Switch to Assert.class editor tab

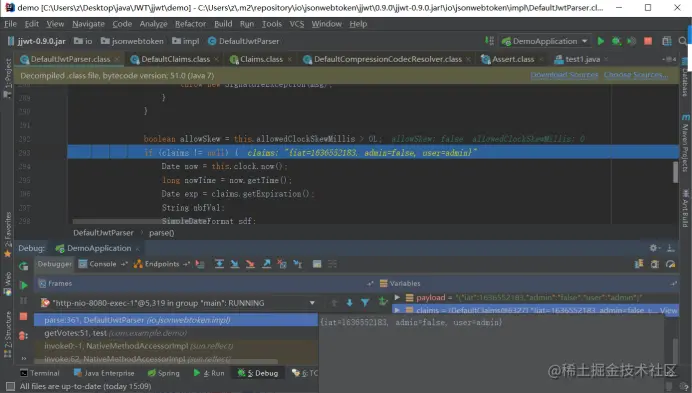coord(512,59)
